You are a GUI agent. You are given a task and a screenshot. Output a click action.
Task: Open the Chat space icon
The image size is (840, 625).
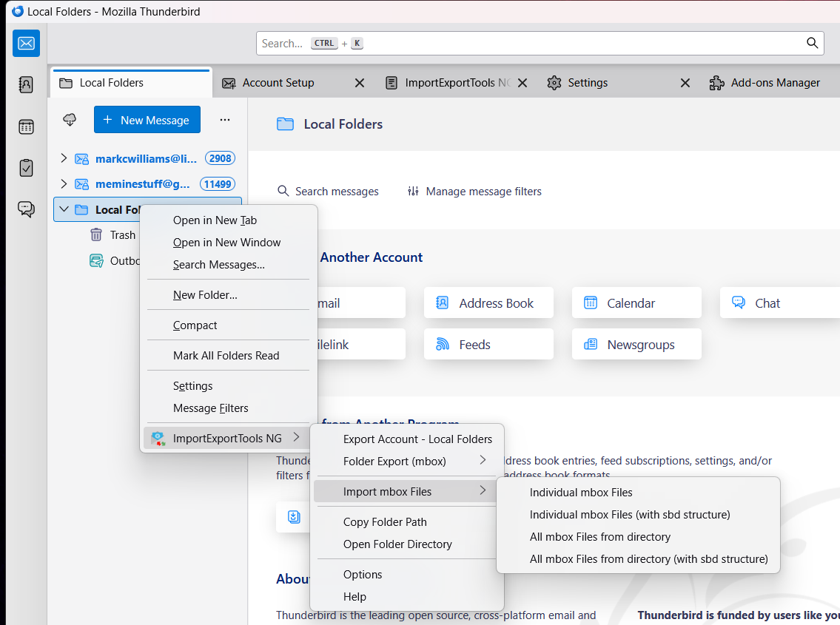[26, 209]
